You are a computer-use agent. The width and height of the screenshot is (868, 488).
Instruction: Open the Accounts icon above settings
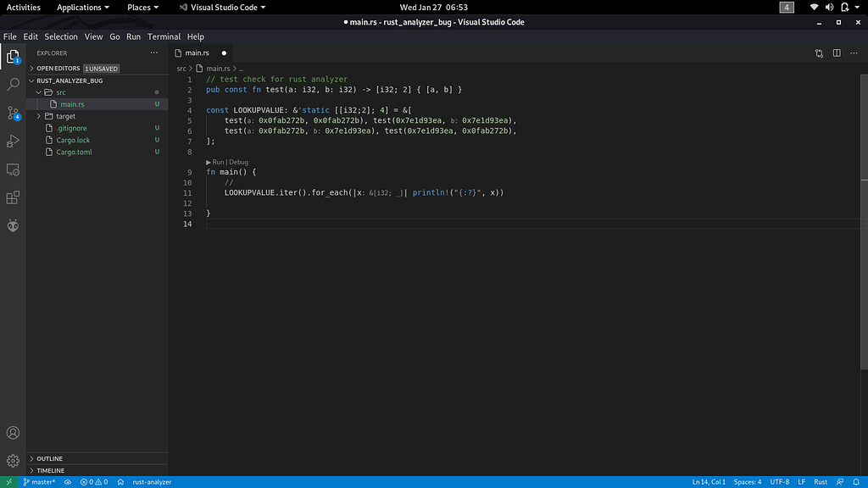[13, 432]
